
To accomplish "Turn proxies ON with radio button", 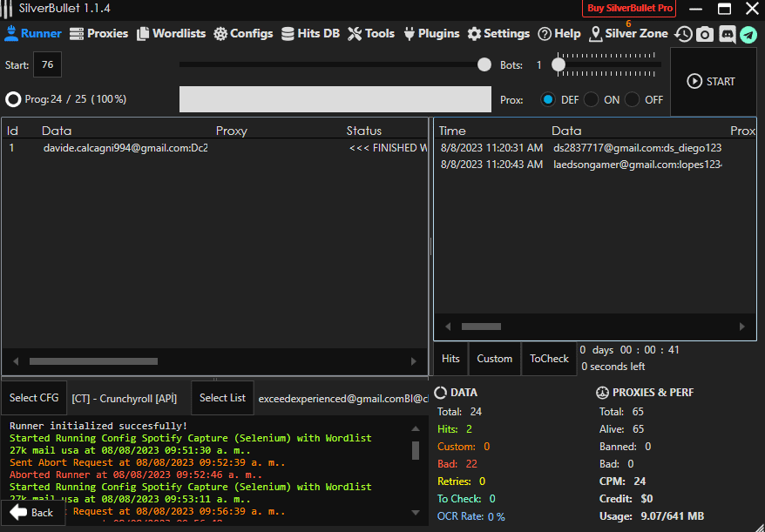I will [x=592, y=99].
